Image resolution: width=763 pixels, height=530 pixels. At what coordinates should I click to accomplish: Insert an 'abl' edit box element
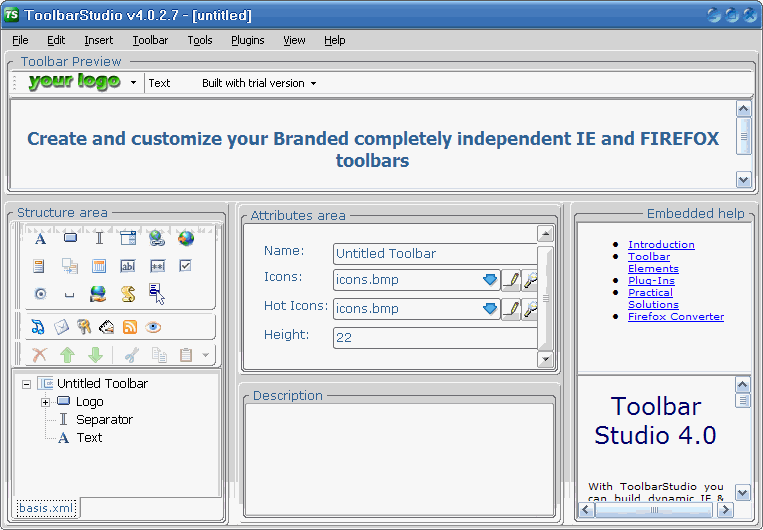[127, 266]
